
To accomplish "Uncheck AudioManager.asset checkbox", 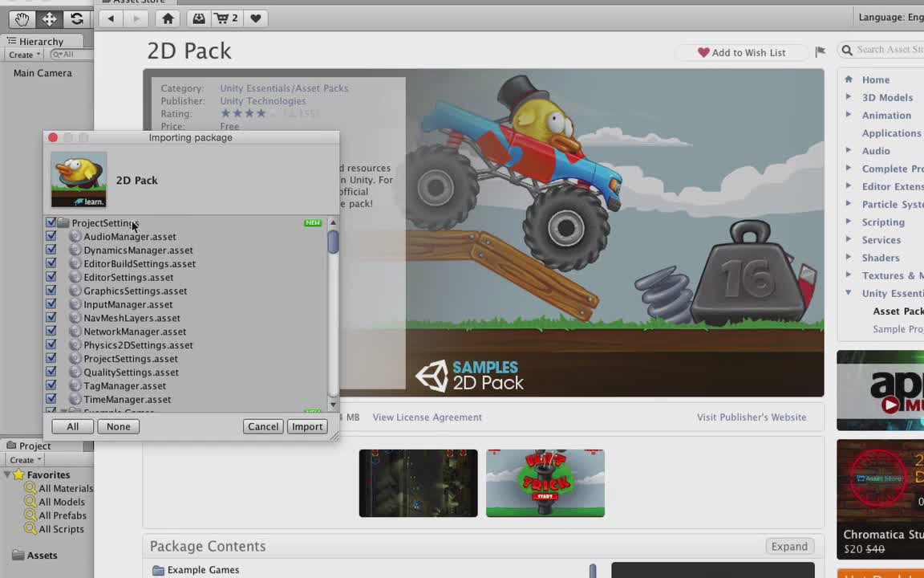I will pos(51,236).
